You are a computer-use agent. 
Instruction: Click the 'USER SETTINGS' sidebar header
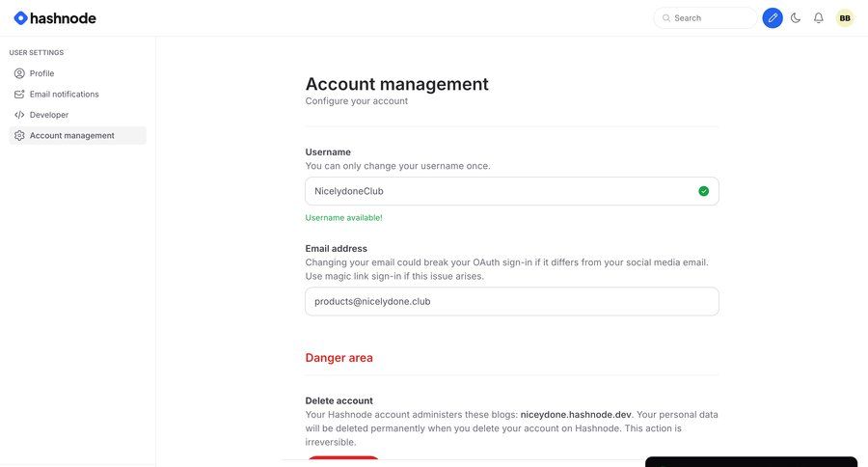click(37, 53)
